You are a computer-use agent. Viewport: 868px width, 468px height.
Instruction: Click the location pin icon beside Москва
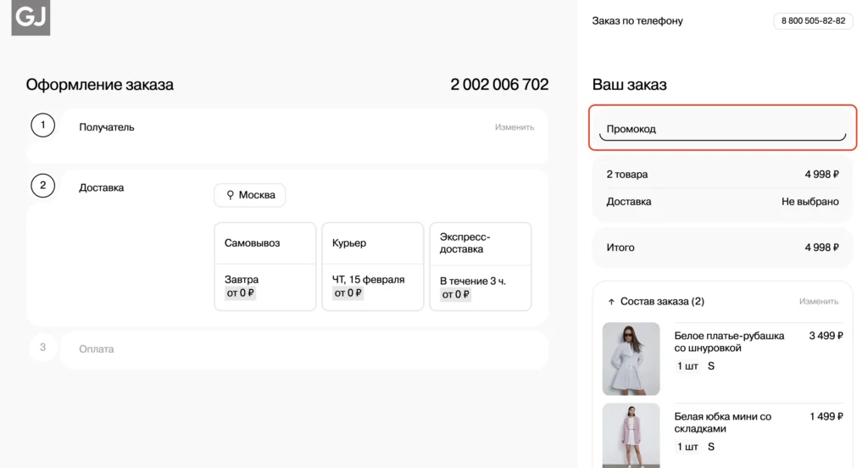coord(230,195)
